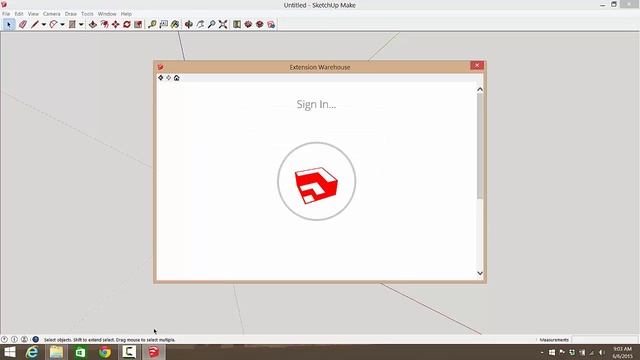Open the File menu
The width and height of the screenshot is (640, 360).
[x=6, y=14]
